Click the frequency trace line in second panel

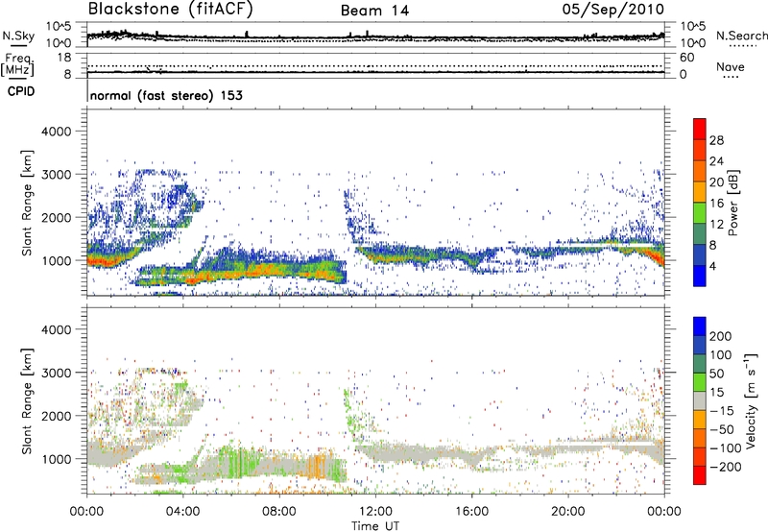375,72
